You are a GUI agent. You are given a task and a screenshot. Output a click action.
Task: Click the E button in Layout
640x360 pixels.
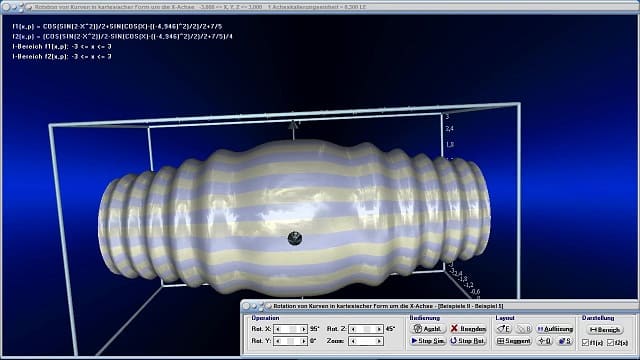504,329
